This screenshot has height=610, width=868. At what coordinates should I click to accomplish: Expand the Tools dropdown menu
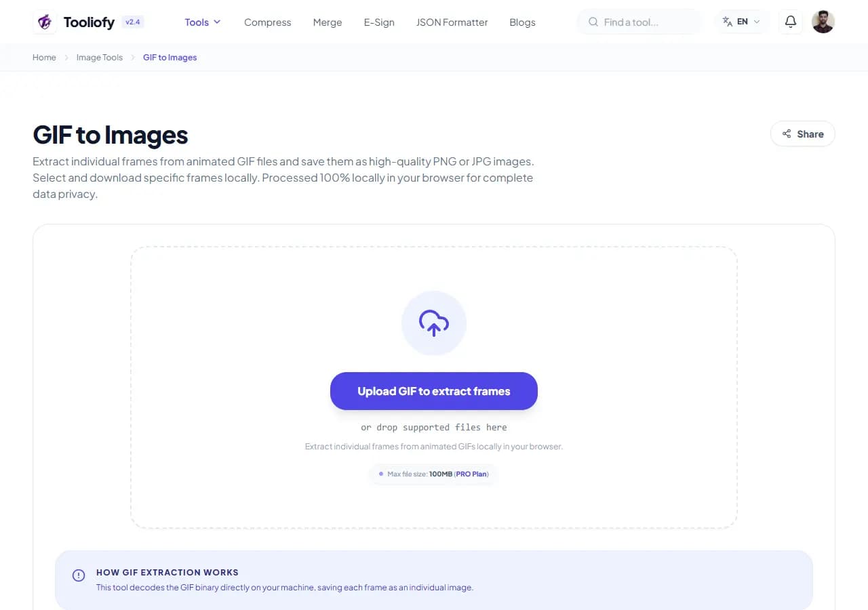[x=203, y=22]
